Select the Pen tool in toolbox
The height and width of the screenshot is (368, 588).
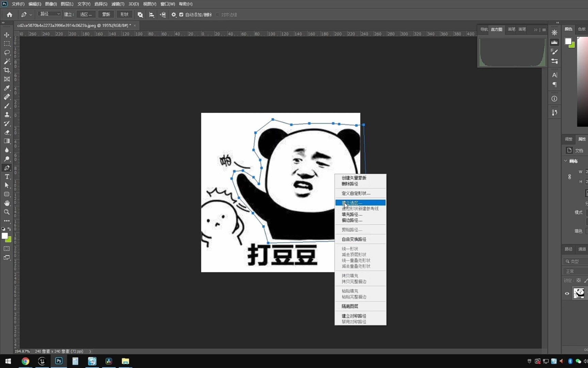[7, 168]
